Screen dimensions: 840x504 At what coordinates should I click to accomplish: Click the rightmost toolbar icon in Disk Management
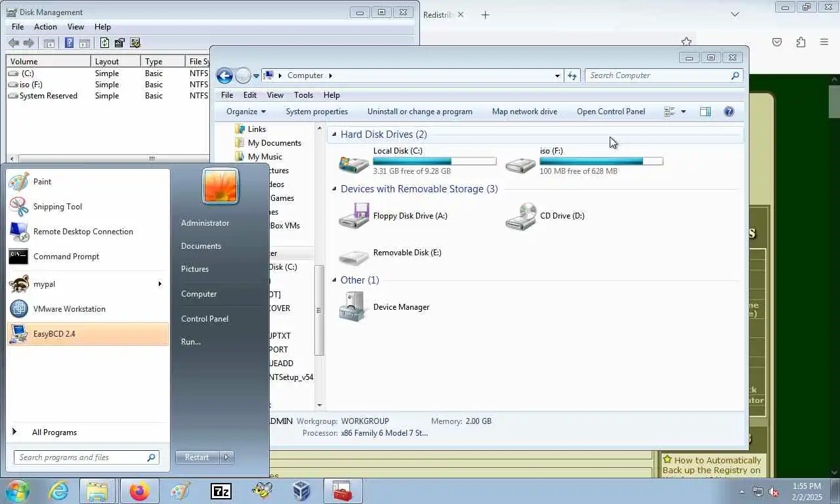[135, 43]
